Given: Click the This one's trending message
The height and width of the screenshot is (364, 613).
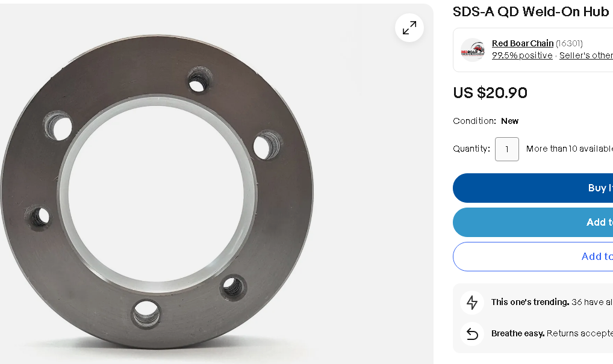Looking at the screenshot, I should pyautogui.click(x=552, y=302).
